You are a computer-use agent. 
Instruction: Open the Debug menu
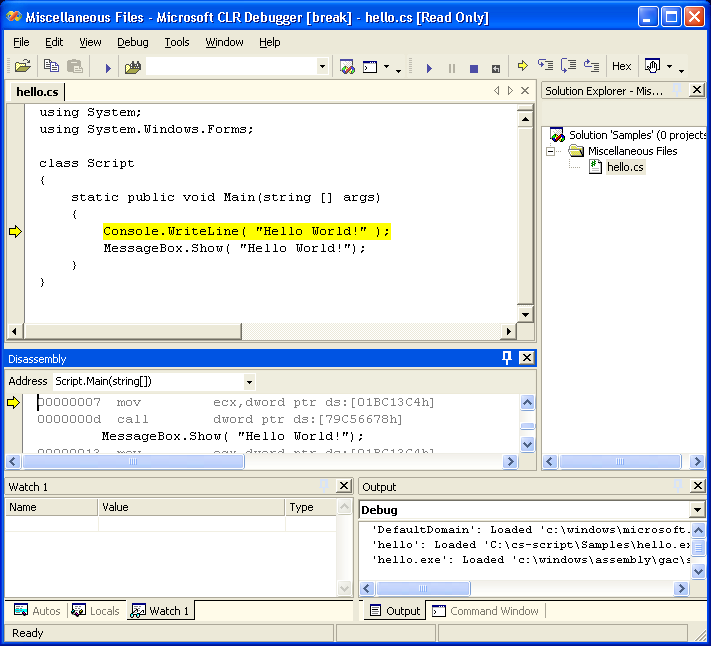132,42
